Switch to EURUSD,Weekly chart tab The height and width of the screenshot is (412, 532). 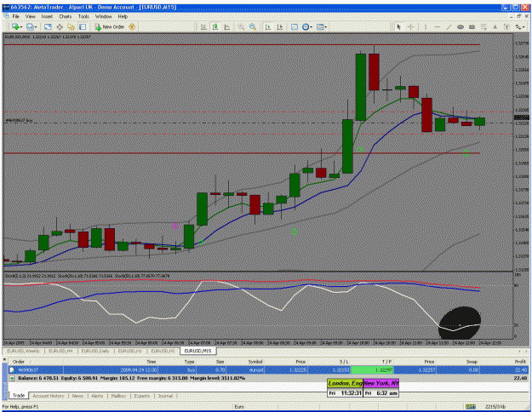pyautogui.click(x=23, y=351)
